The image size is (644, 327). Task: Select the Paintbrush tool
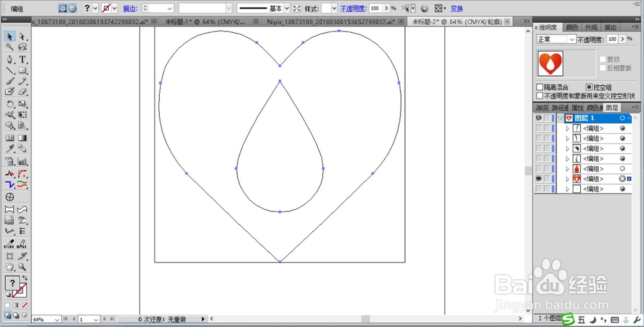(10, 81)
